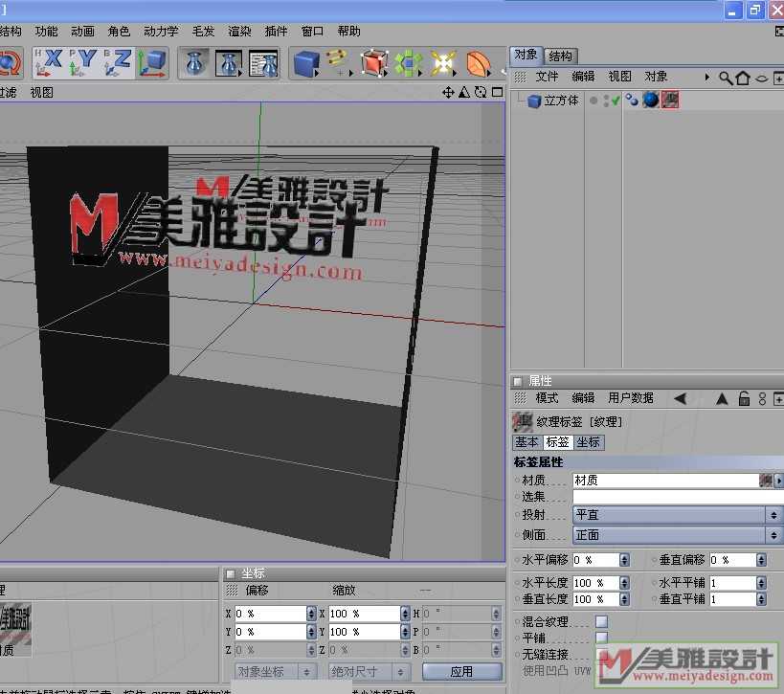The width and height of the screenshot is (784, 694).
Task: Switch the world/object coordinate system icon
Action: tap(152, 63)
